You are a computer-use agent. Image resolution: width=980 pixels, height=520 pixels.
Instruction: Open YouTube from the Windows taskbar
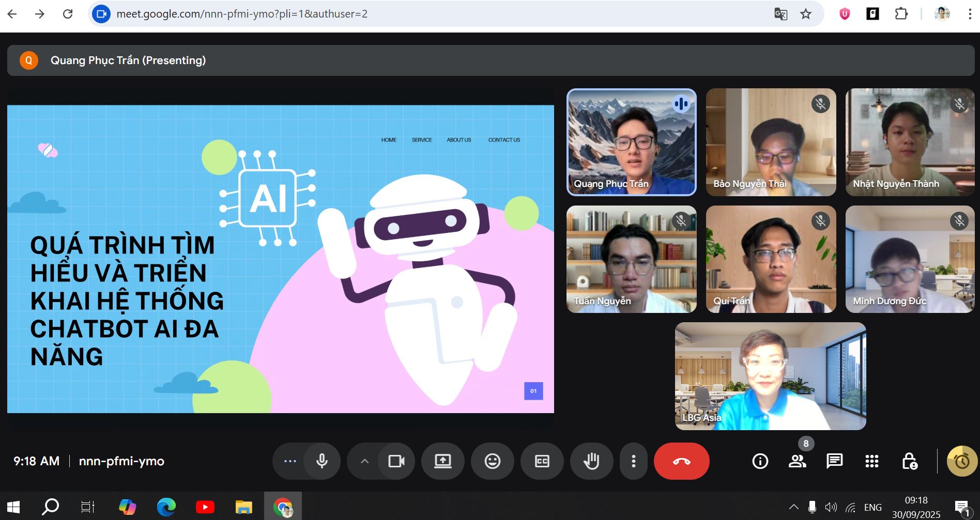click(x=205, y=507)
